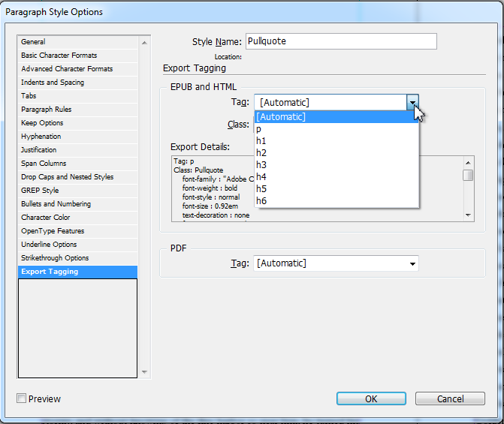The image size is (504, 424).
Task: Choose [Automatic] in EPUB tag list
Action: [337, 117]
